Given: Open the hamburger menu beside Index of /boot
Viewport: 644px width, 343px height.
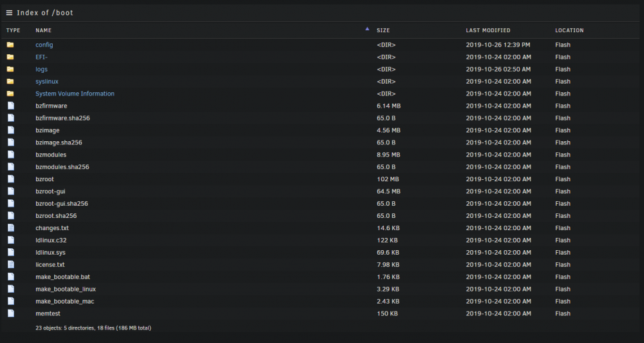Looking at the screenshot, I should [9, 13].
